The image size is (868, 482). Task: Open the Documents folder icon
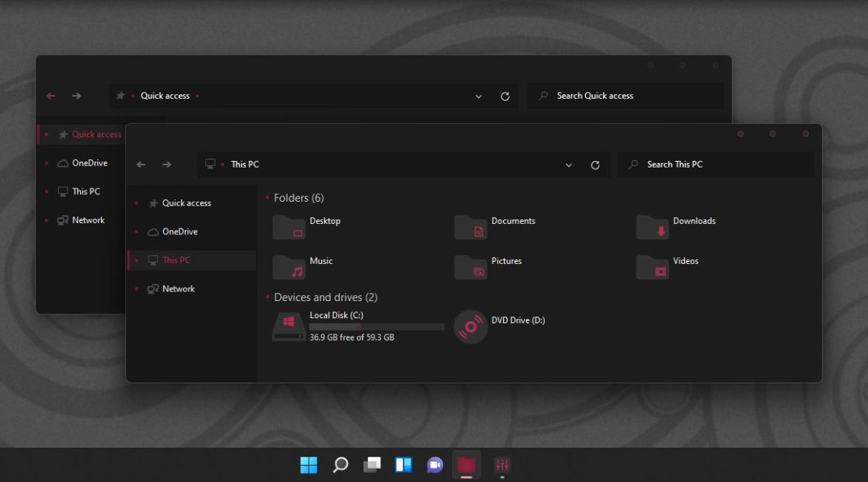[470, 227]
